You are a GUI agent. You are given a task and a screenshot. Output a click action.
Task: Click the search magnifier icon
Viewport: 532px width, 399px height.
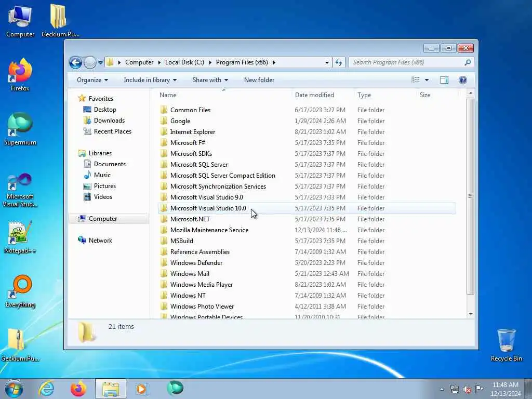pyautogui.click(x=468, y=62)
